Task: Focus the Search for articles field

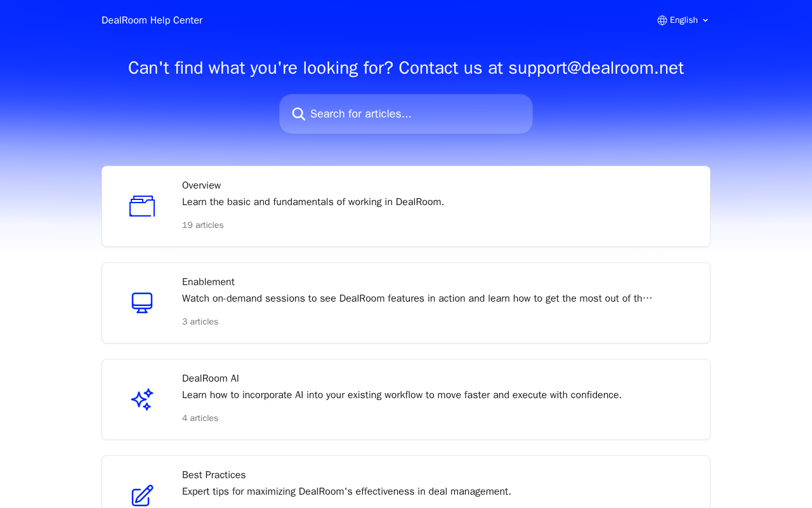Action: 406,114
